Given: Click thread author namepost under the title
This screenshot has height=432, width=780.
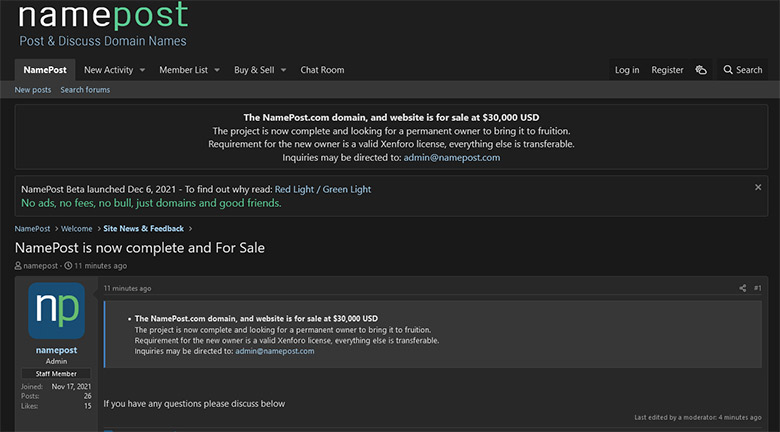Looking at the screenshot, I should 41,266.
